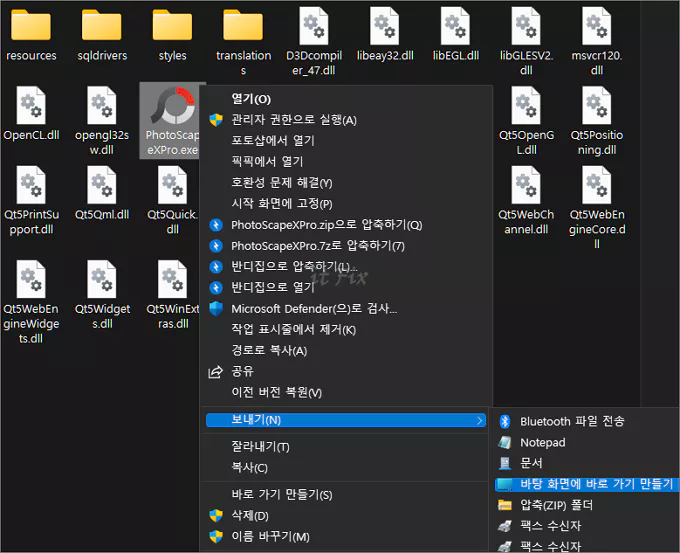The width and height of the screenshot is (680, 553).
Task: Select Qt5WebChannel.dll file
Action: [x=526, y=201]
